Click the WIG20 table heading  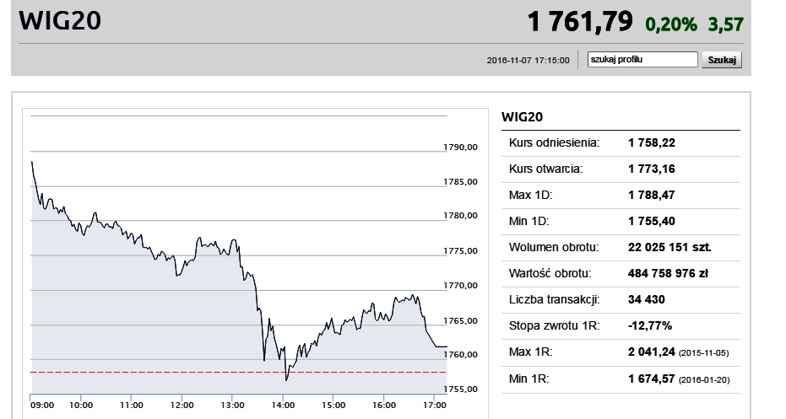(522, 117)
